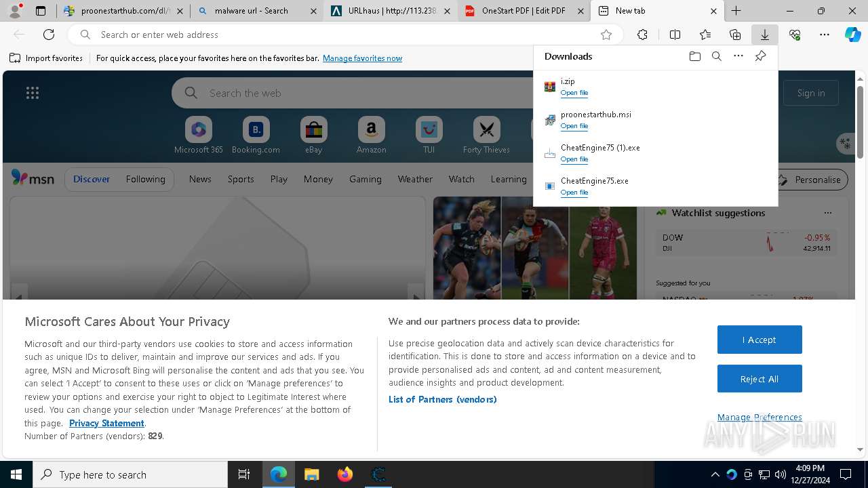Click the Personalise button
This screenshot has height=488, width=868.
point(812,180)
